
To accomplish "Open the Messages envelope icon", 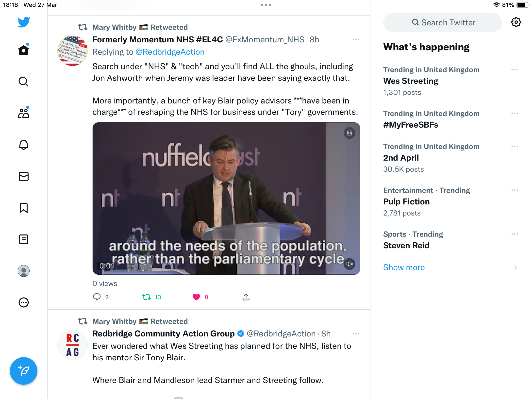I will click(24, 176).
